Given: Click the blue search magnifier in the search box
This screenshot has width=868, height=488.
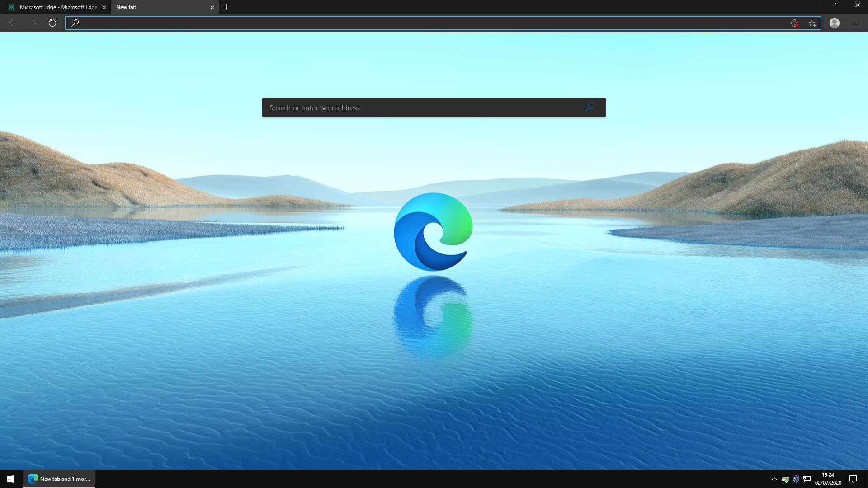Looking at the screenshot, I should [x=590, y=108].
